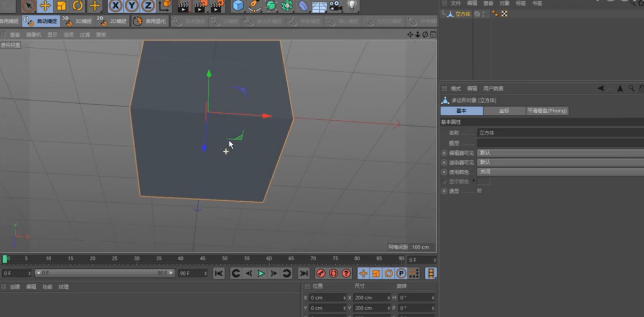Click size X 200 cm stepper arrows
Viewport: 644px width, 317px height.
pos(389,298)
